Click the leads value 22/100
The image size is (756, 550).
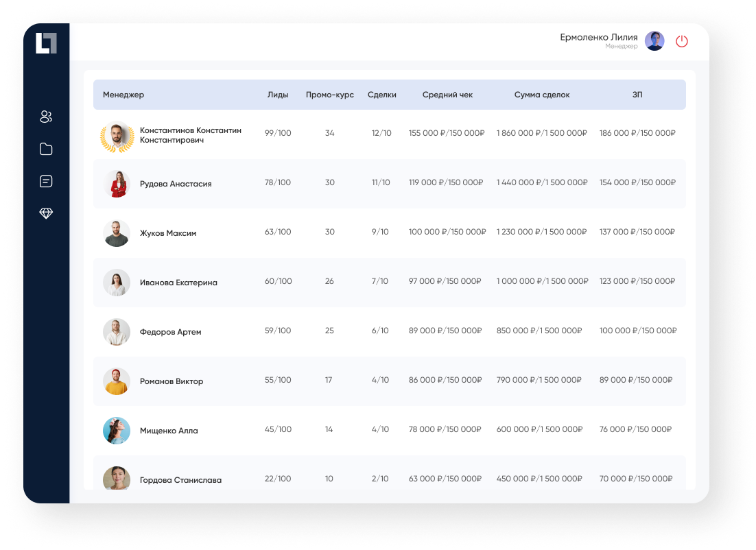(278, 479)
